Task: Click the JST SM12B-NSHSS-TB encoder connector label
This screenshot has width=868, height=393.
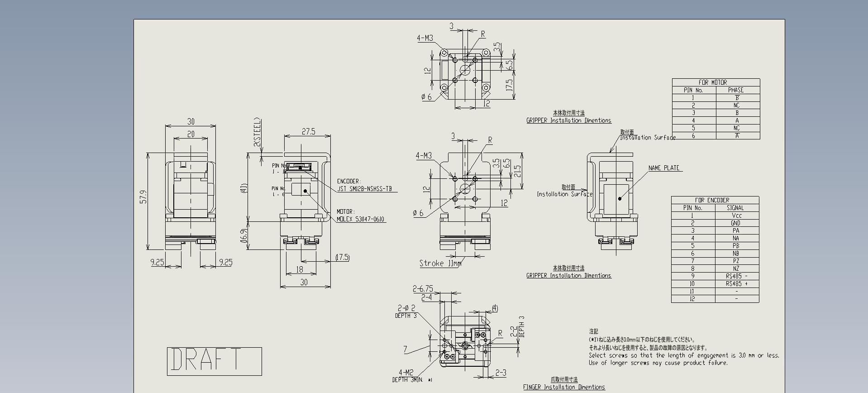Action: click(365, 189)
